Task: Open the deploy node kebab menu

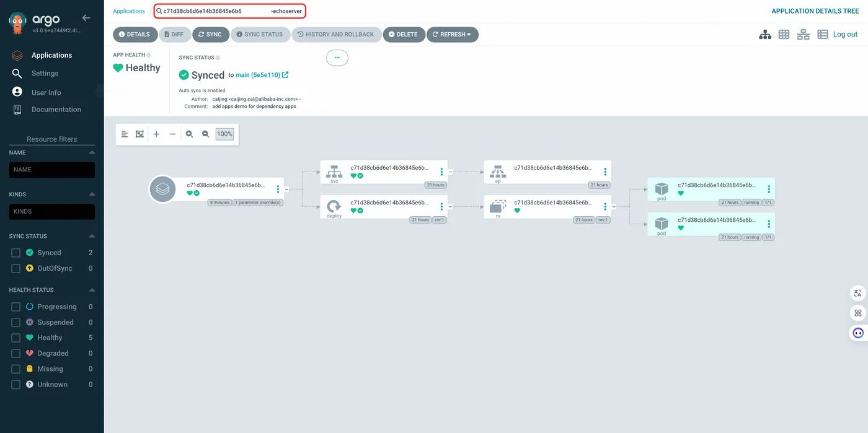Action: pos(441,206)
